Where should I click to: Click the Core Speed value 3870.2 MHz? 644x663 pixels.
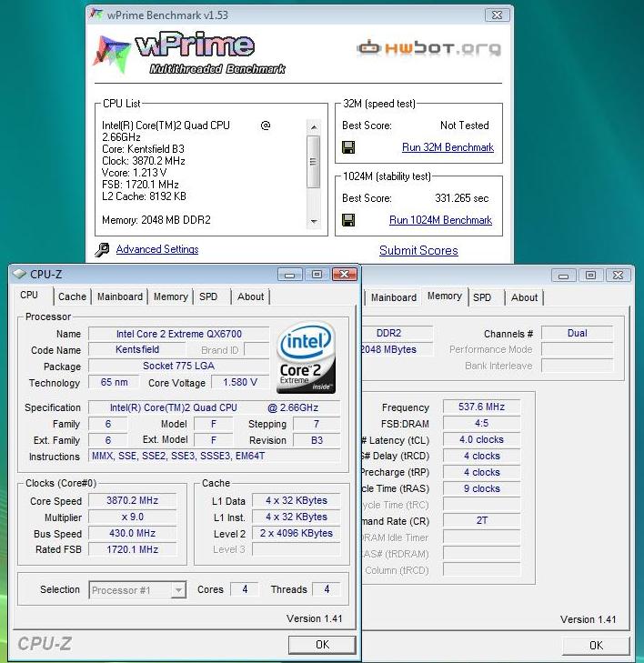(x=133, y=500)
